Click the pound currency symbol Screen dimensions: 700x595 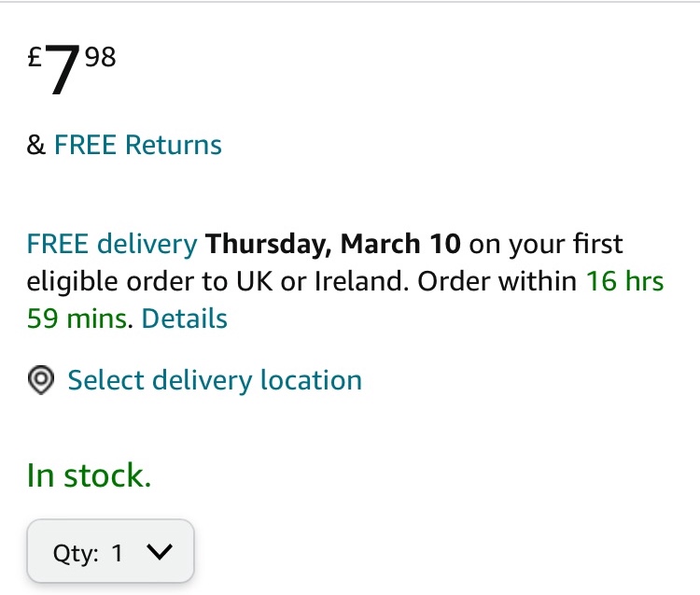[x=35, y=59]
